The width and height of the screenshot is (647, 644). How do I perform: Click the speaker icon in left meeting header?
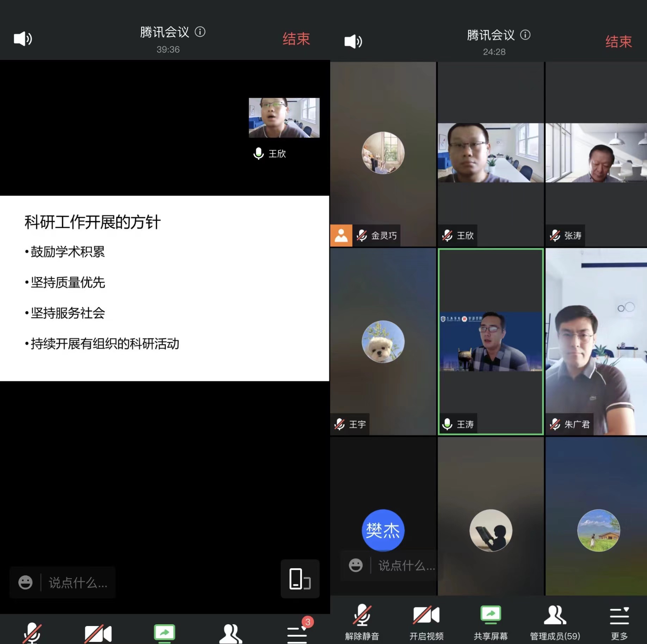[23, 38]
